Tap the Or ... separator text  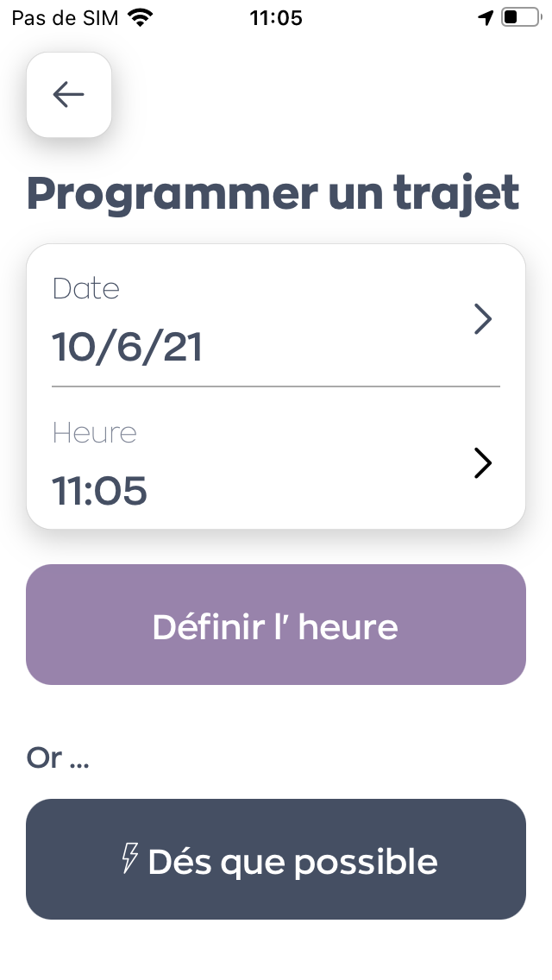(58, 757)
